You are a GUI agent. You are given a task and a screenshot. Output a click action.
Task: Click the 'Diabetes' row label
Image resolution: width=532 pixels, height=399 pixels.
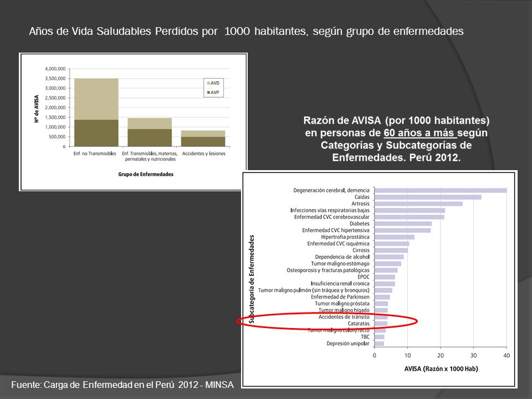(359, 223)
